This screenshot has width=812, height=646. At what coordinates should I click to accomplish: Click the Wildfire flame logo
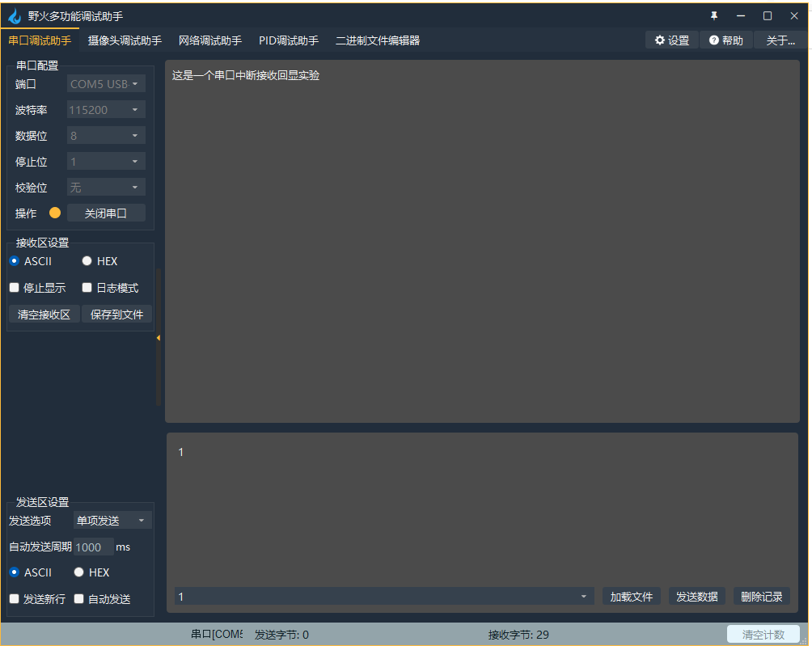(14, 15)
